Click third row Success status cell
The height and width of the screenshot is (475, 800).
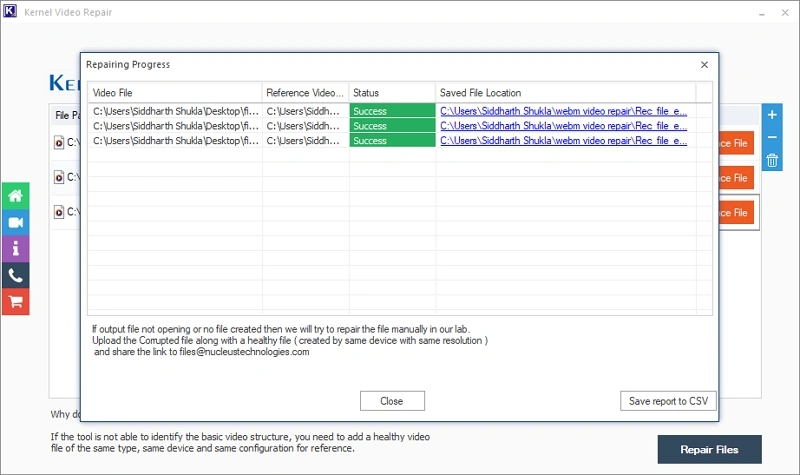click(x=392, y=141)
